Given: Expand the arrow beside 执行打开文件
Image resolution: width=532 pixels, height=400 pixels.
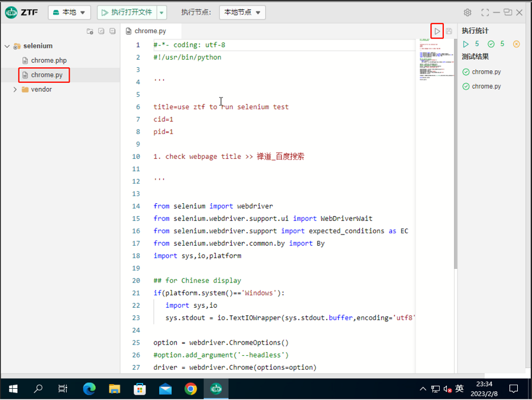Looking at the screenshot, I should coord(161,12).
